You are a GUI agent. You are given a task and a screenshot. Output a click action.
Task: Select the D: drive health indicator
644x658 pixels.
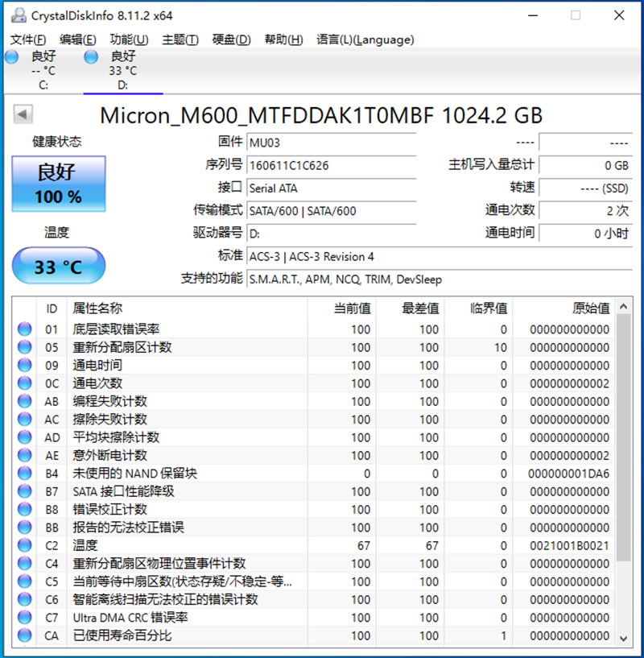(x=91, y=57)
